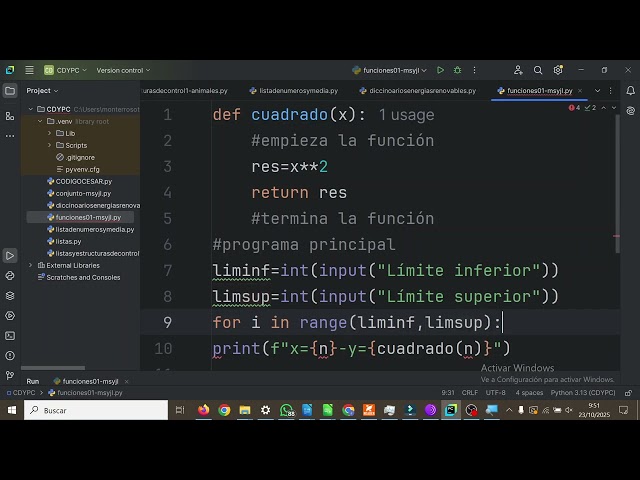Expand External Libraries node
The width and height of the screenshot is (640, 480).
pyautogui.click(x=31, y=265)
